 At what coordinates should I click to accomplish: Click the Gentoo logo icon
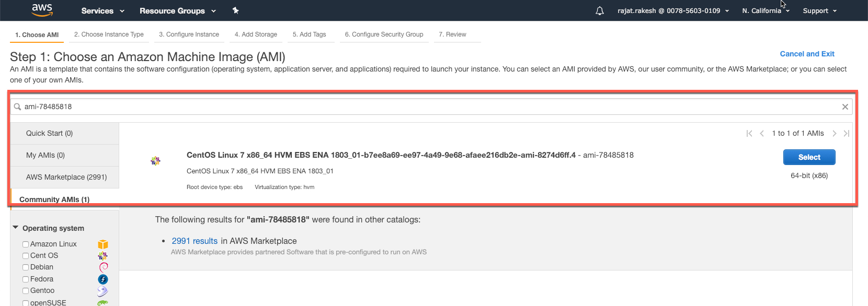(x=102, y=291)
